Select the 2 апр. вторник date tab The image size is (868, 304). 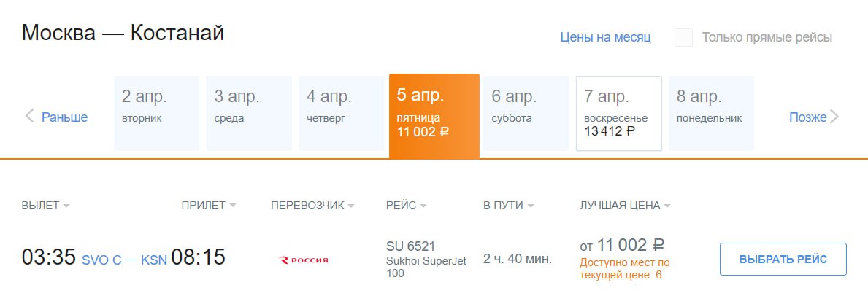pyautogui.click(x=156, y=113)
